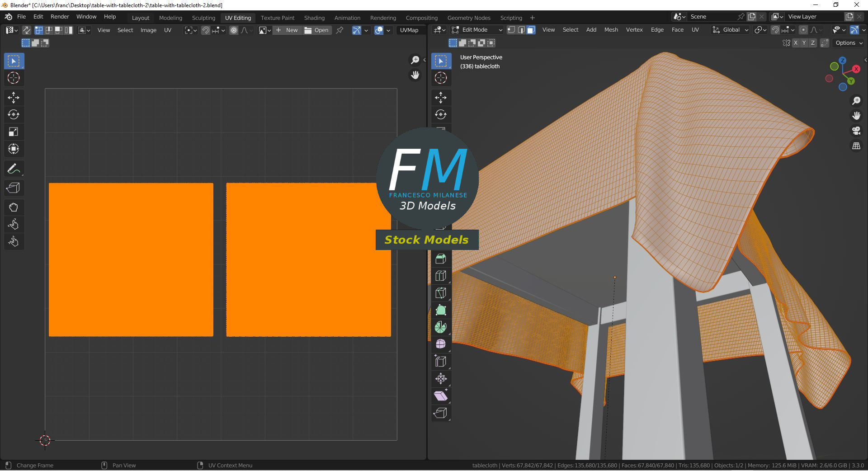The height and width of the screenshot is (471, 868).
Task: Enable UV island select mode
Action: point(69,30)
